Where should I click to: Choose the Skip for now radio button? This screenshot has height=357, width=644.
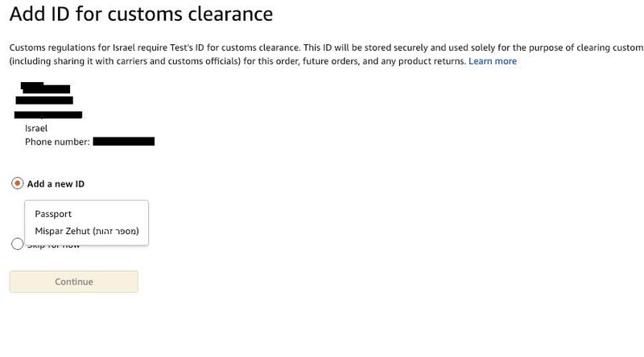pos(18,244)
